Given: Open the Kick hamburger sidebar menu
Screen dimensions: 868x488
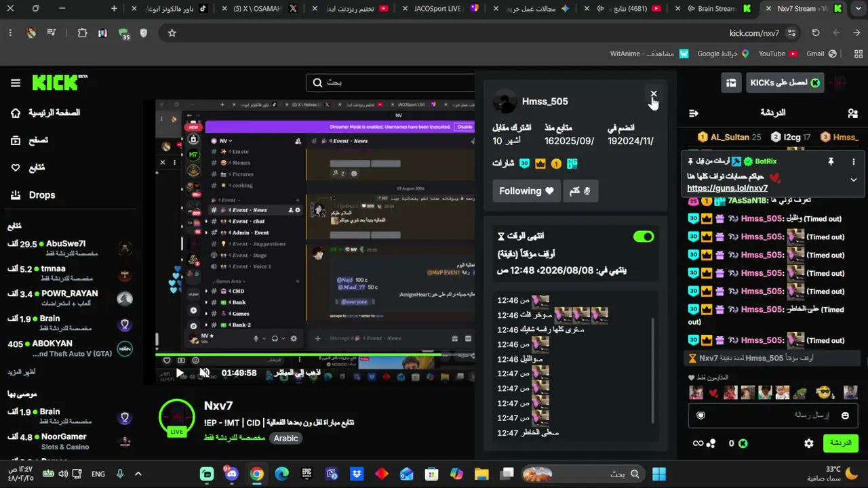Looking at the screenshot, I should click(15, 83).
